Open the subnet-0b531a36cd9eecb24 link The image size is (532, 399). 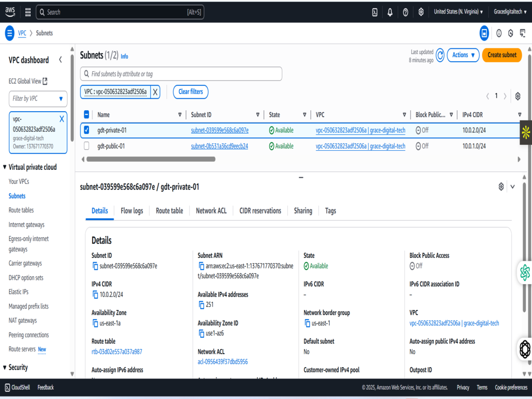tap(220, 146)
